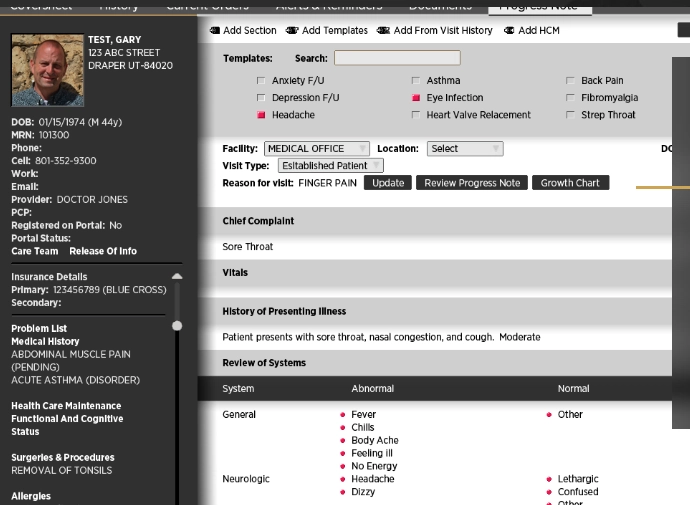Select the red bullet beside No Energy
Image resolution: width=690 pixels, height=505 pixels.
[342, 466]
